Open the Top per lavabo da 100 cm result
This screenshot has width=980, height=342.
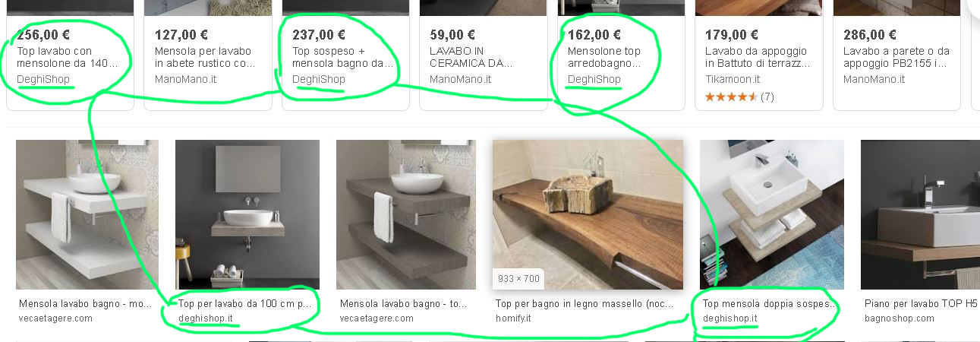click(x=245, y=303)
